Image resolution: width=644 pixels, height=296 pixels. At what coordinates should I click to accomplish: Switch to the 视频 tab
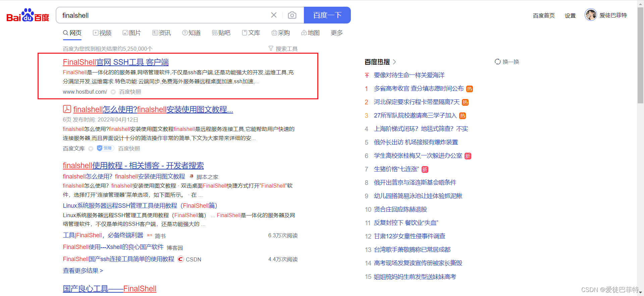point(102,33)
